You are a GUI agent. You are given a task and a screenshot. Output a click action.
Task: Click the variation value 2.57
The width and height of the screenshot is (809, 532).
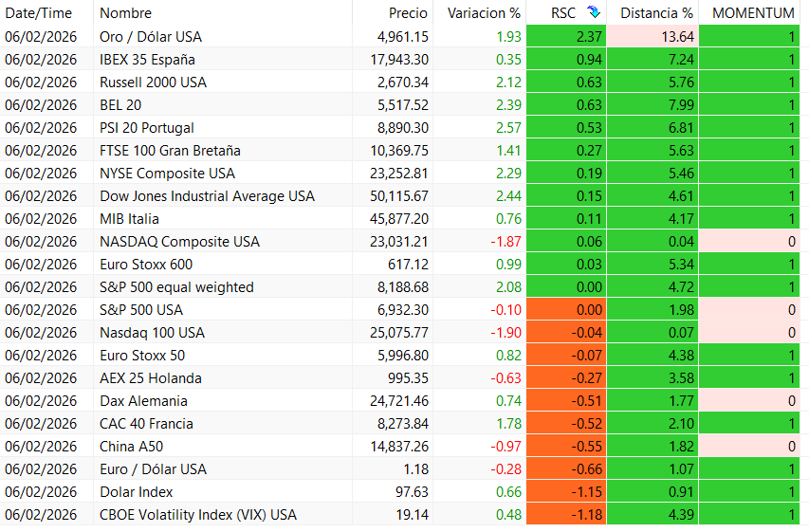point(508,127)
